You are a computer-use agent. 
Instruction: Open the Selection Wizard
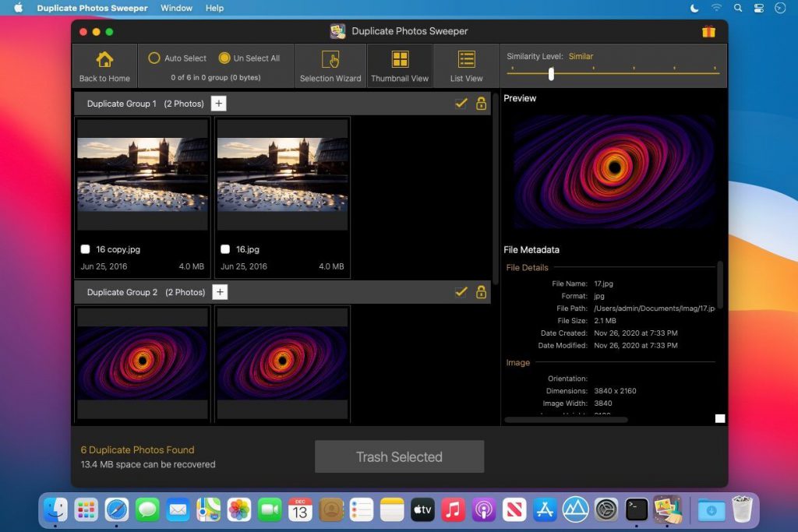330,61
